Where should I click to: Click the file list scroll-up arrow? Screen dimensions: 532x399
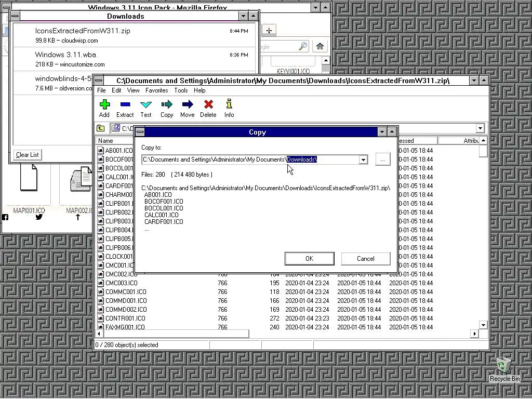[484, 140]
